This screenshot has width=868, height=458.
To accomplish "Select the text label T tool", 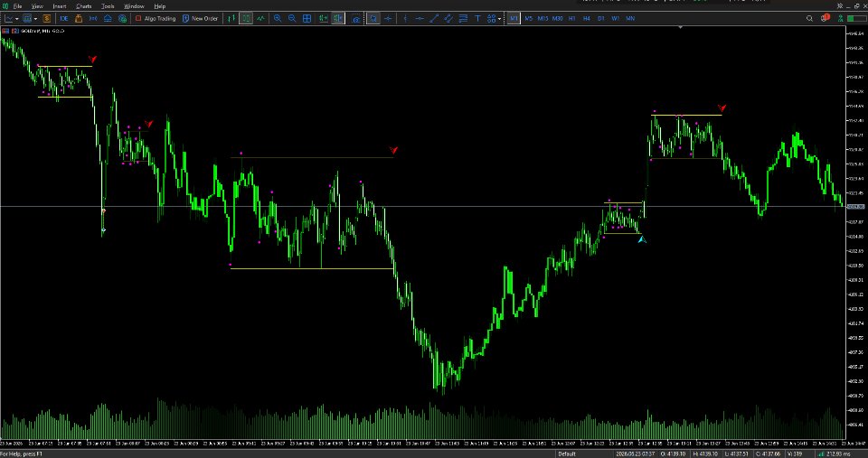I will tap(477, 18).
